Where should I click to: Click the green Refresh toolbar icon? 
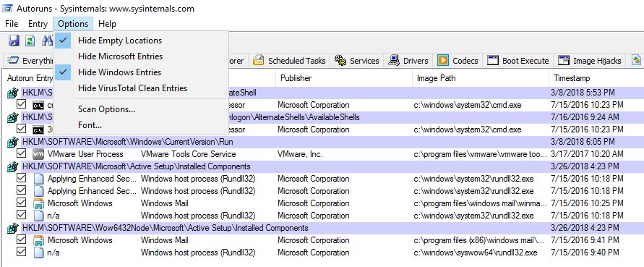pyautogui.click(x=30, y=41)
